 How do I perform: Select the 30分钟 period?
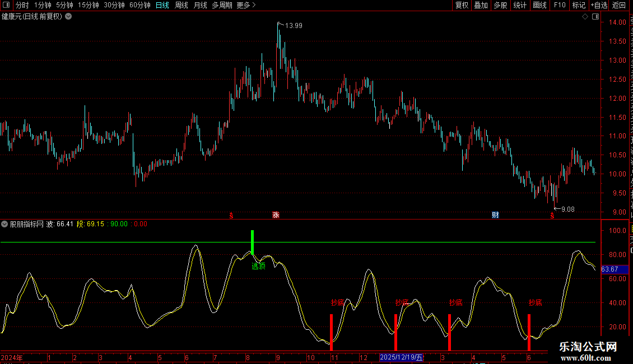(114, 5)
